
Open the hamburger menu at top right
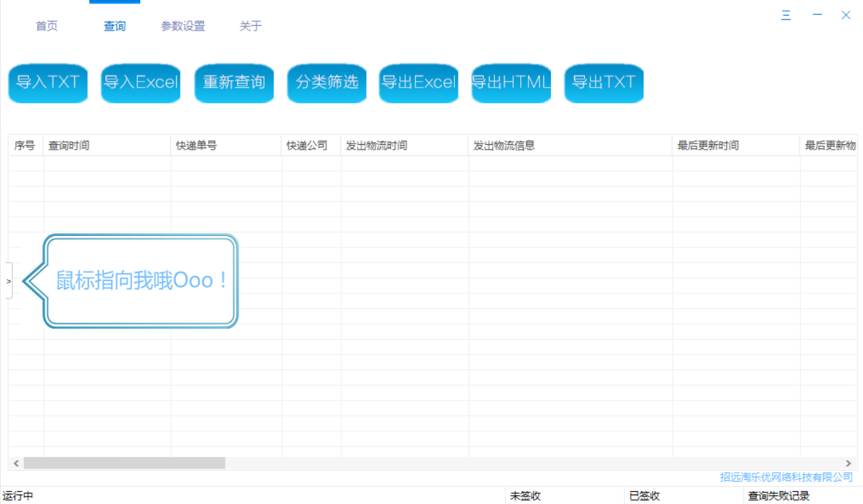pos(786,15)
